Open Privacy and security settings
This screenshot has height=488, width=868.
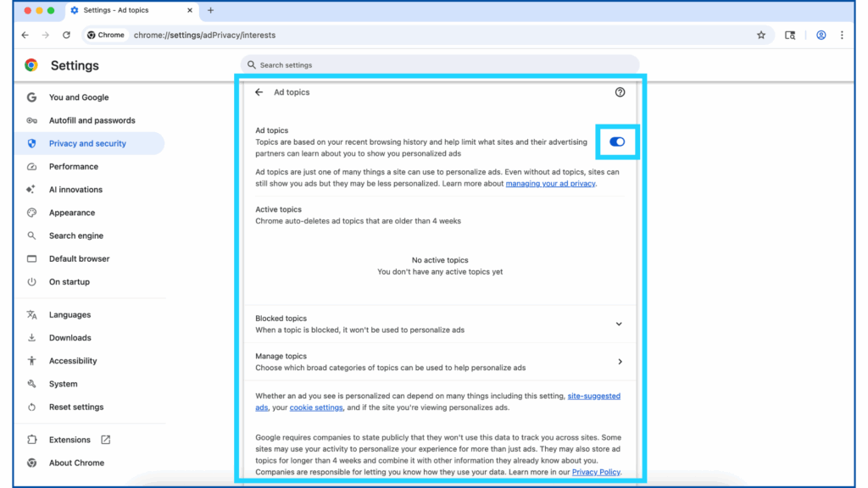coord(87,144)
